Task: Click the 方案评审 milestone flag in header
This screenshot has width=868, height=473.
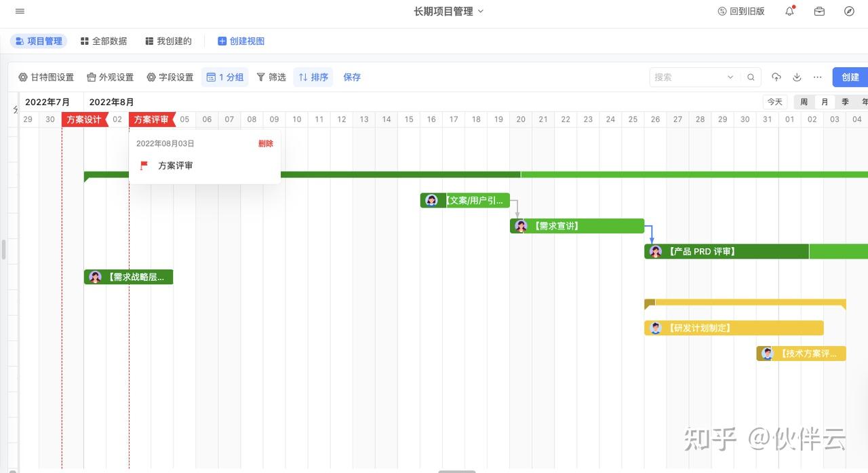Action: click(x=152, y=119)
